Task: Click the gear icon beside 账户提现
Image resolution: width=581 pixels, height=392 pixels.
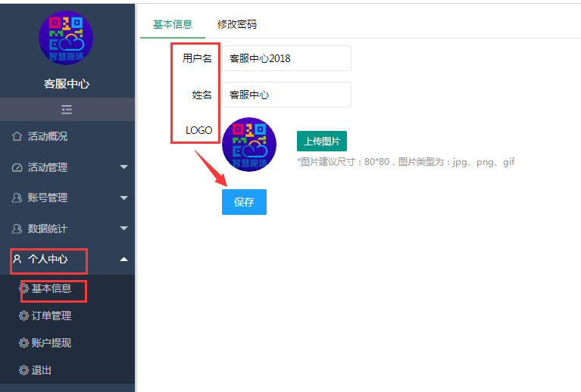Action: click(x=23, y=343)
